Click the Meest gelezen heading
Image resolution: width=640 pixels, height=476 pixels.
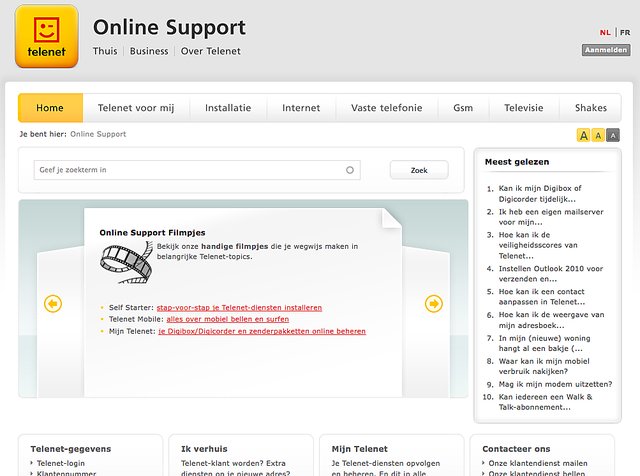517,162
